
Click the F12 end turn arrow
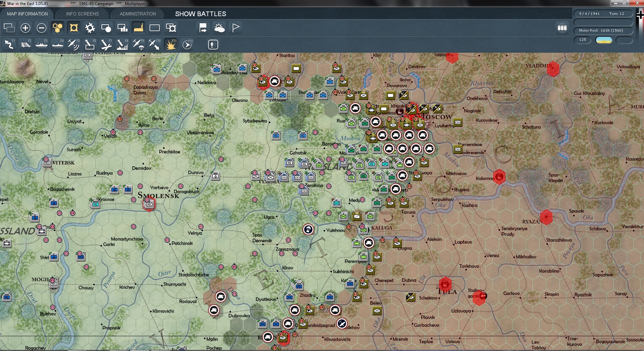tap(187, 44)
